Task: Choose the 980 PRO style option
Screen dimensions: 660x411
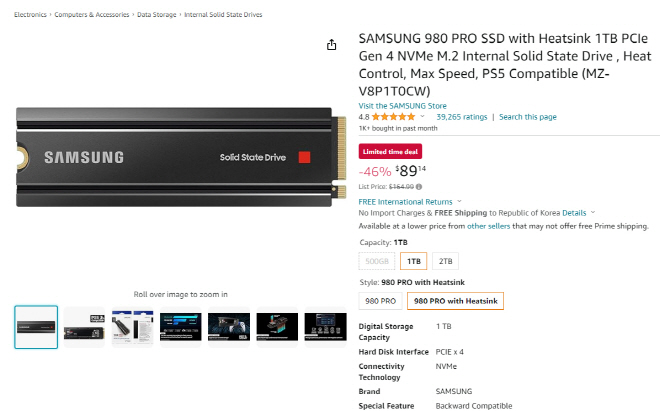Action: (381, 300)
